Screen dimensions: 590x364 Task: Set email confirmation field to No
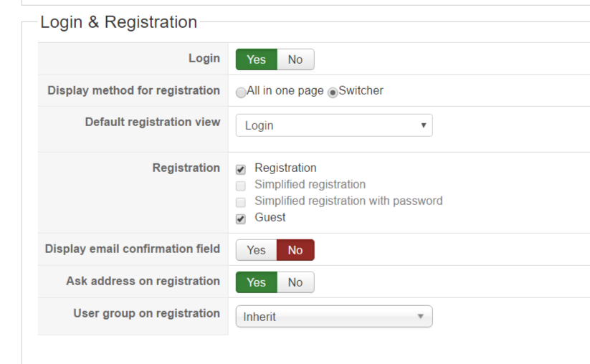coord(295,250)
